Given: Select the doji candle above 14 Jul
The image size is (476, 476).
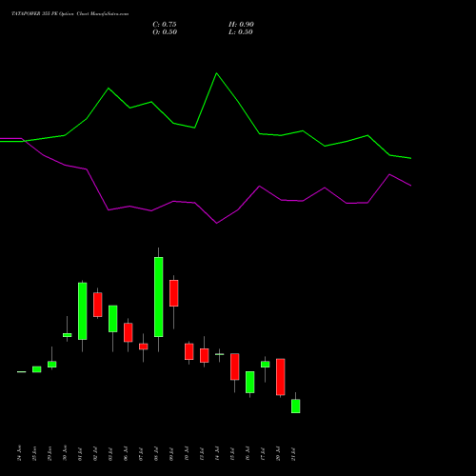Looking at the screenshot, I should [x=220, y=354].
